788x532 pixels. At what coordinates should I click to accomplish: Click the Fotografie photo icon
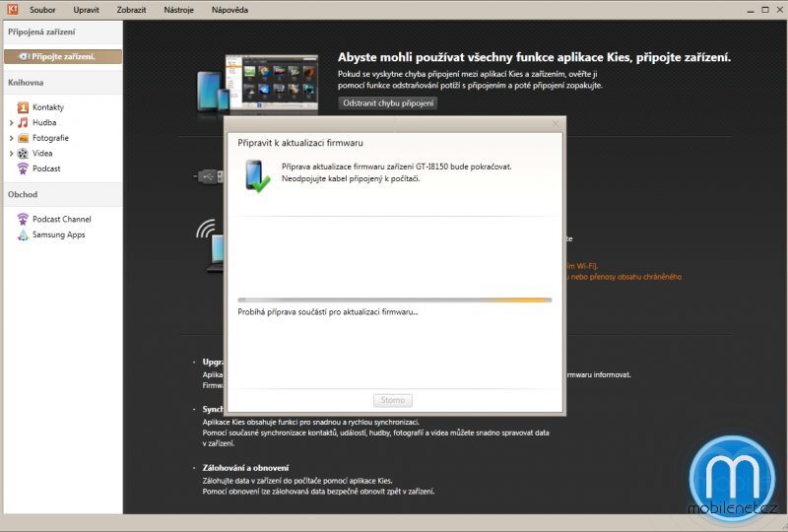point(23,138)
